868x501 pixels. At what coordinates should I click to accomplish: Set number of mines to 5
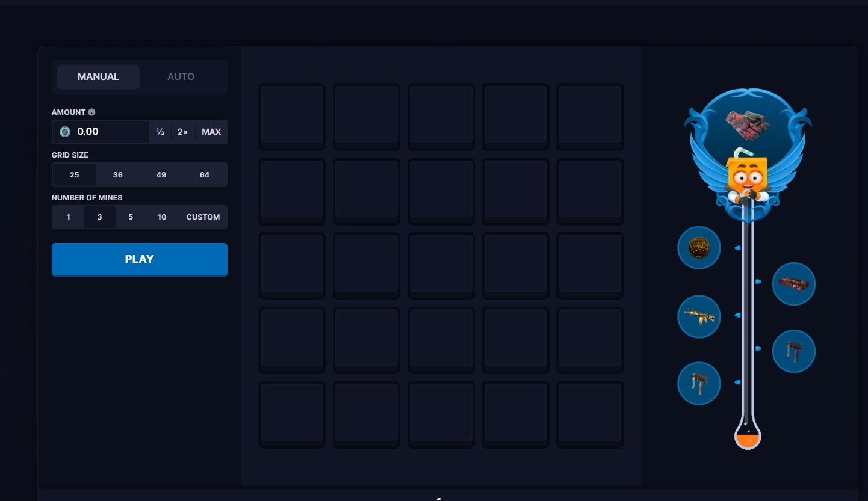coord(131,217)
